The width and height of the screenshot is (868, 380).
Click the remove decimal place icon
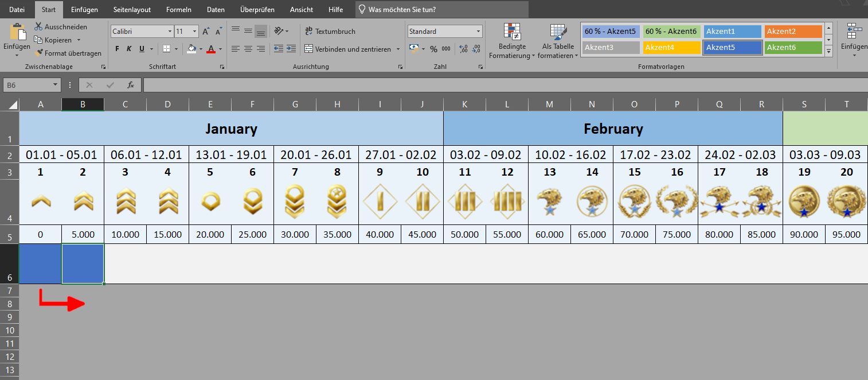[476, 49]
